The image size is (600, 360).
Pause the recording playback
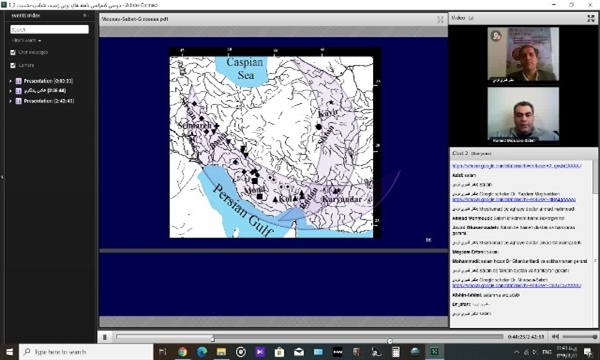pos(104,337)
